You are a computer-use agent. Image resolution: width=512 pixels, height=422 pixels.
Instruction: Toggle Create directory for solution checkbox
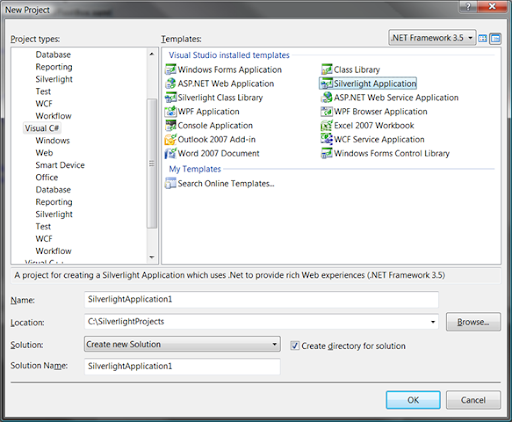click(x=295, y=345)
